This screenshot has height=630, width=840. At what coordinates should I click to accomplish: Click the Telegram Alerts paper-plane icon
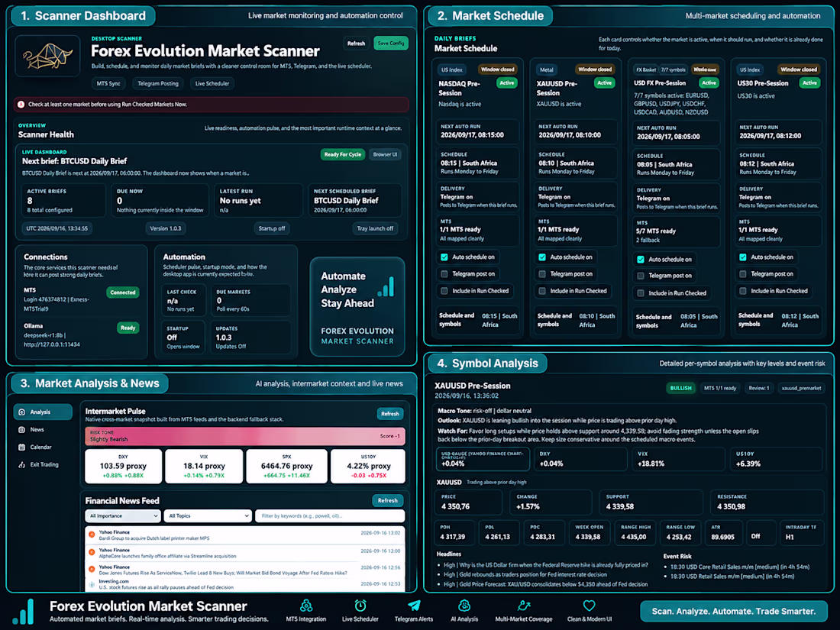click(x=414, y=606)
